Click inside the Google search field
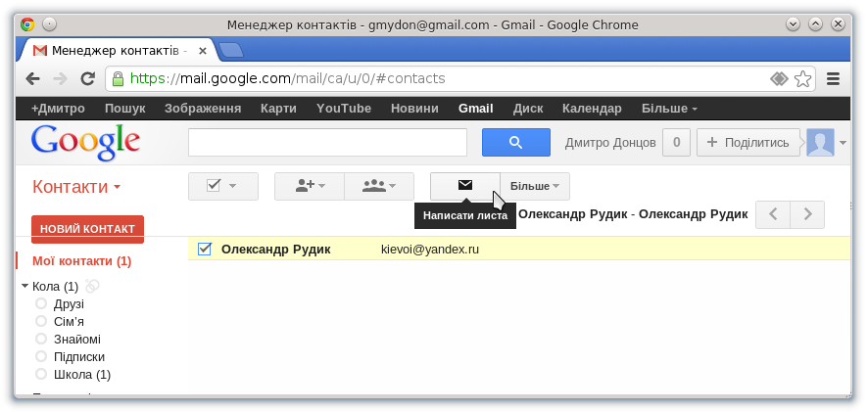Viewport: 868px width, 412px height. pos(328,143)
